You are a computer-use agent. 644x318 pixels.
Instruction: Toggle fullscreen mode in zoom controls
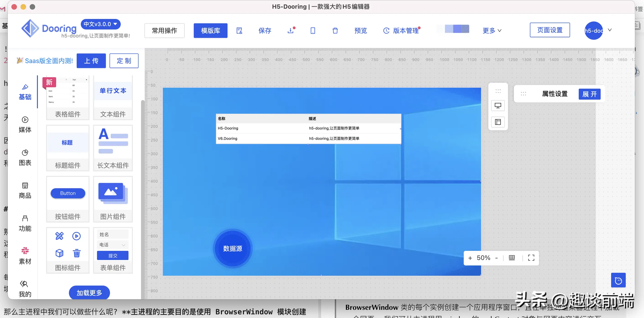[531, 258]
